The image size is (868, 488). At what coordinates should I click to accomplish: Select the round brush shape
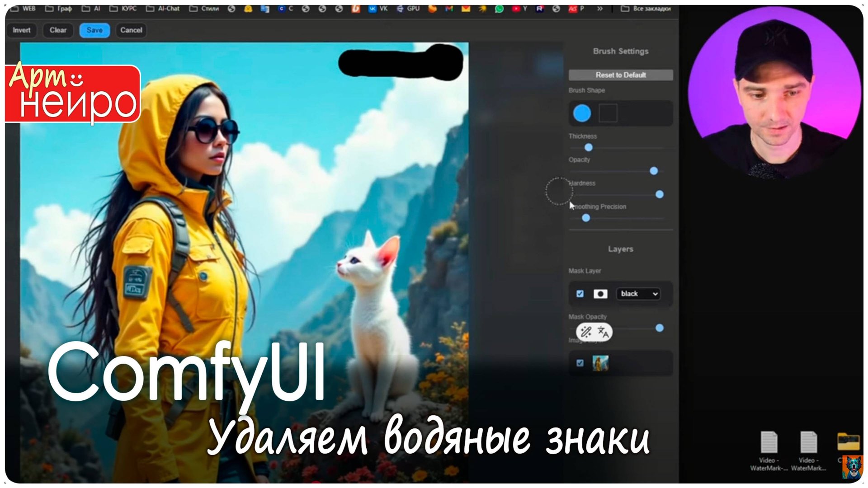click(582, 113)
